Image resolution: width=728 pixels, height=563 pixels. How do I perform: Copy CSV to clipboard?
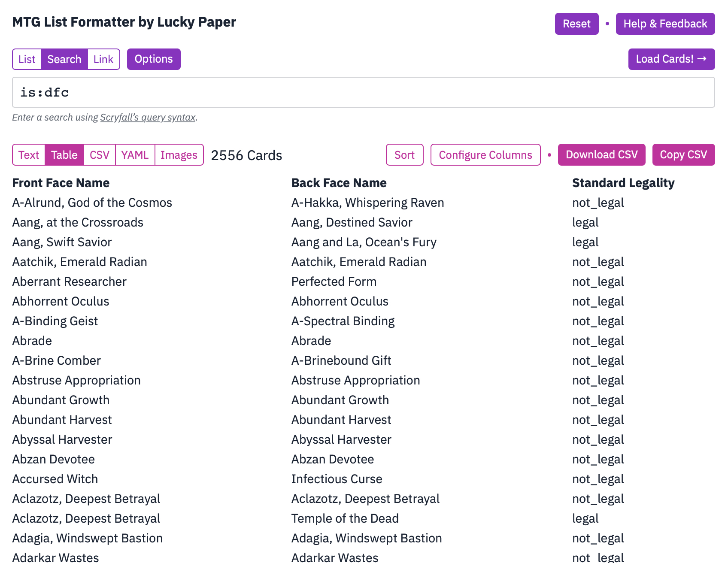click(x=683, y=155)
